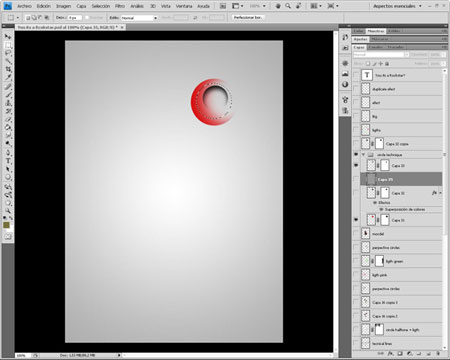Click the lock all icon in Layers panel
The height and width of the screenshot is (360, 450).
[x=387, y=63]
